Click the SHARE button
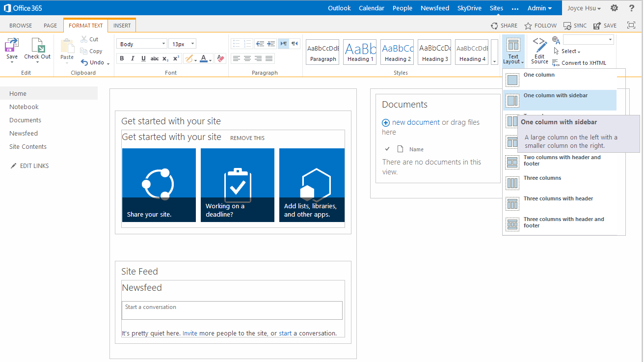This screenshot has height=362, width=644. (504, 26)
